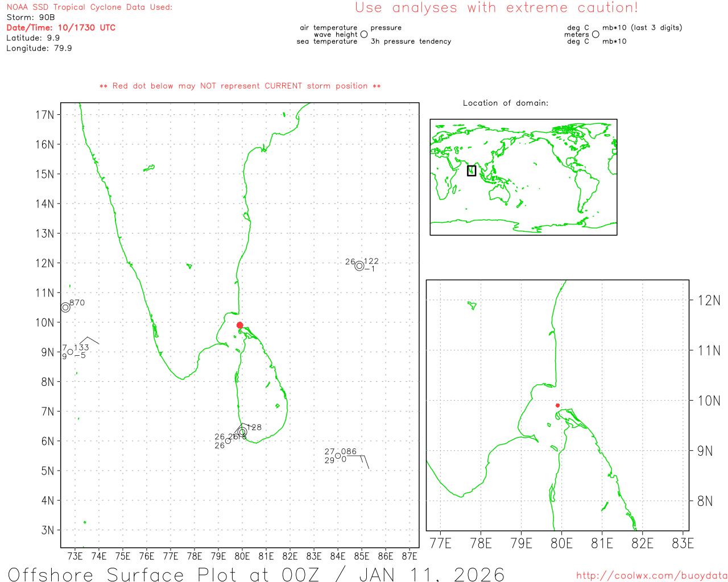
Task: Open the coolwx.com/buoydata link
Action: pyautogui.click(x=652, y=576)
